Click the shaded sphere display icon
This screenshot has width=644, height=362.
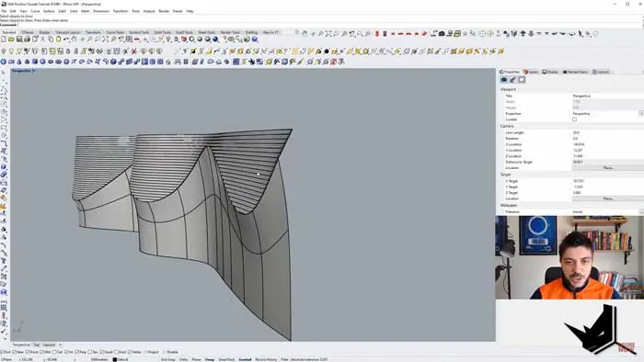200,40
